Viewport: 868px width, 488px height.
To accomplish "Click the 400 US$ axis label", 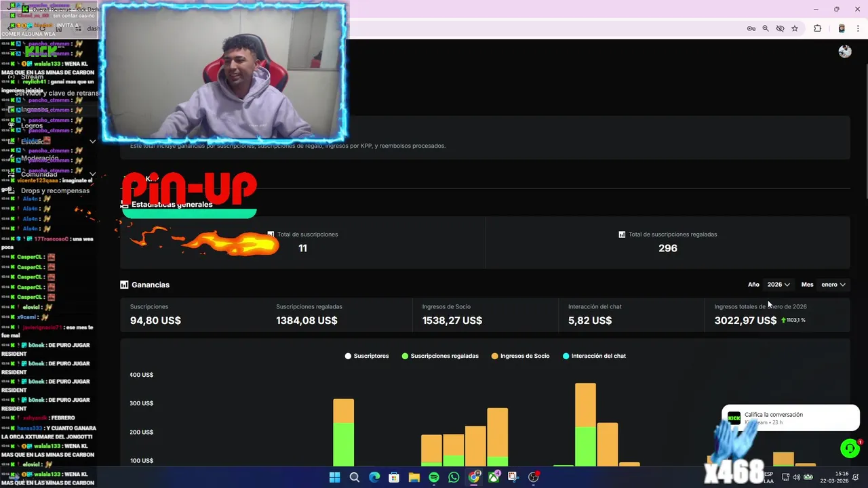I will click(x=142, y=375).
